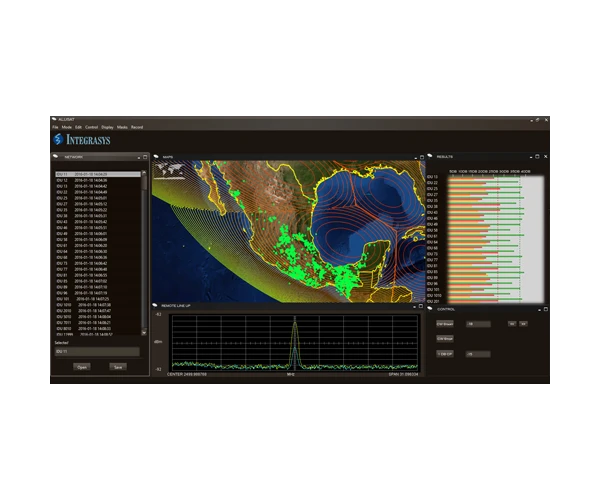
Task: Open the Control menu
Action: 91,127
